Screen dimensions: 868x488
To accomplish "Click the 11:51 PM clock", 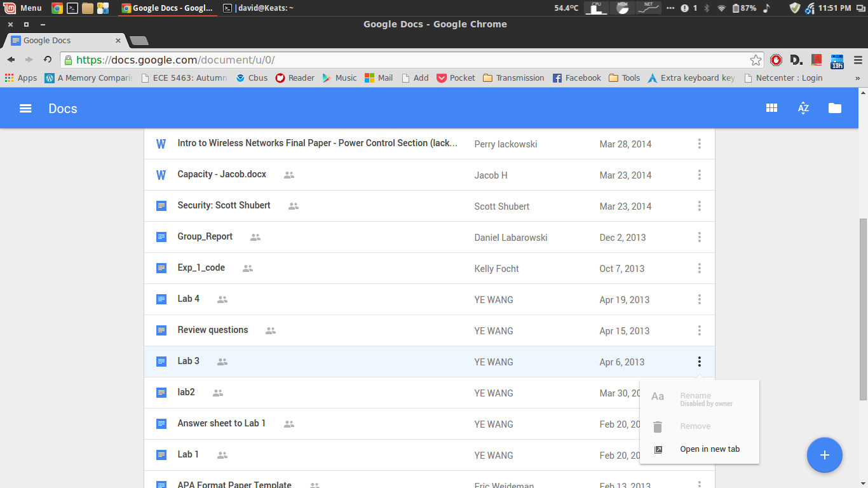I will pos(834,8).
